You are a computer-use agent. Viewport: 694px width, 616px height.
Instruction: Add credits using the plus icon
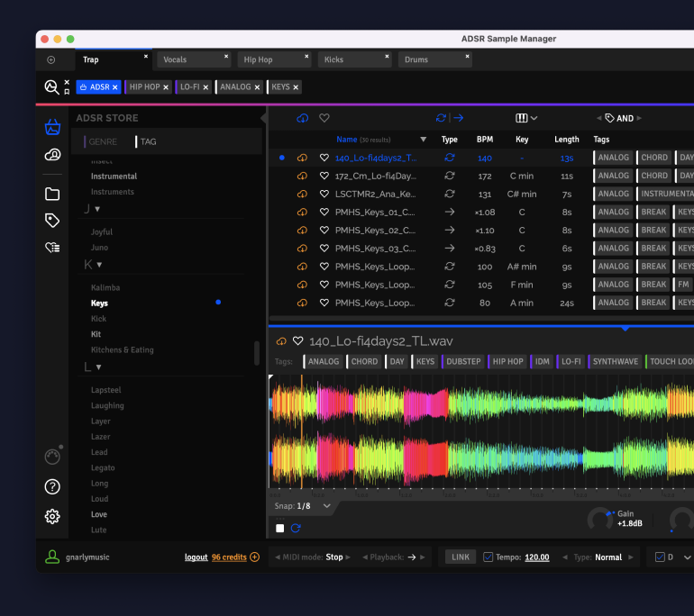tap(255, 557)
